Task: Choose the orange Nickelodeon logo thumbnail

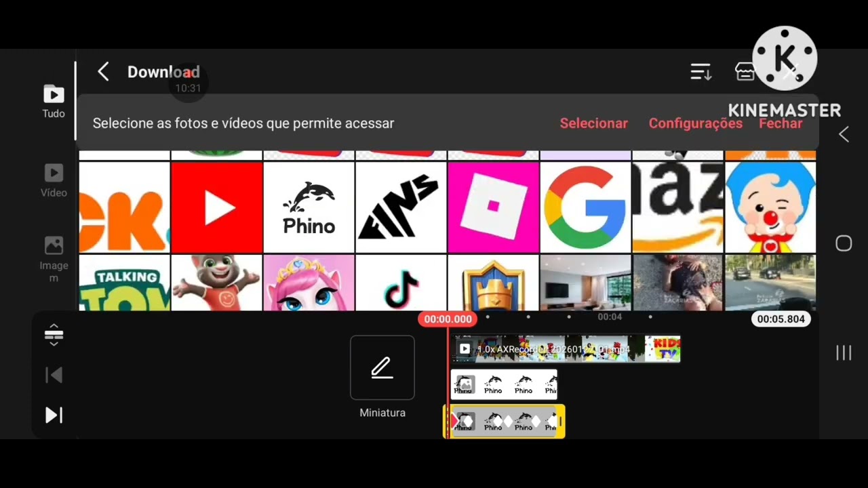Action: tap(124, 207)
